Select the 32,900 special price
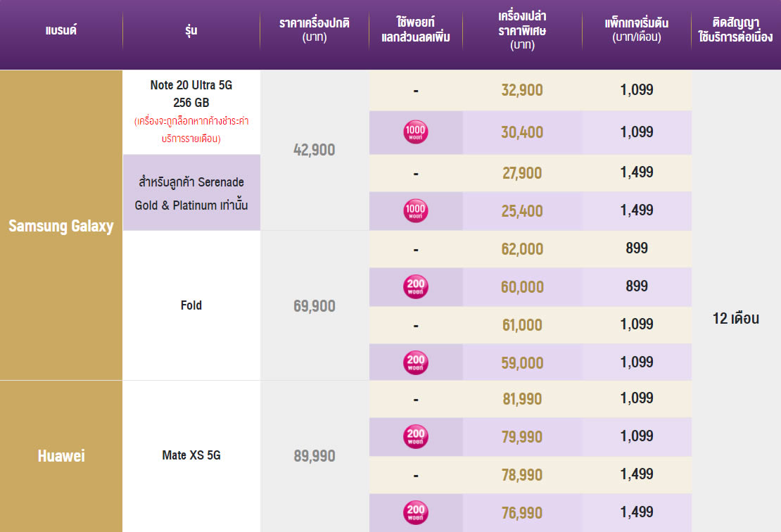Image resolution: width=781 pixels, height=532 pixels. pyautogui.click(x=522, y=90)
